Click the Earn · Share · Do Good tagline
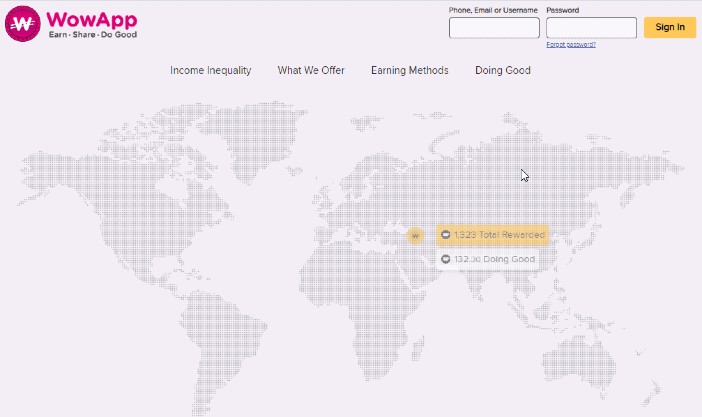Viewport: 702px width, 417px height. coord(93,34)
